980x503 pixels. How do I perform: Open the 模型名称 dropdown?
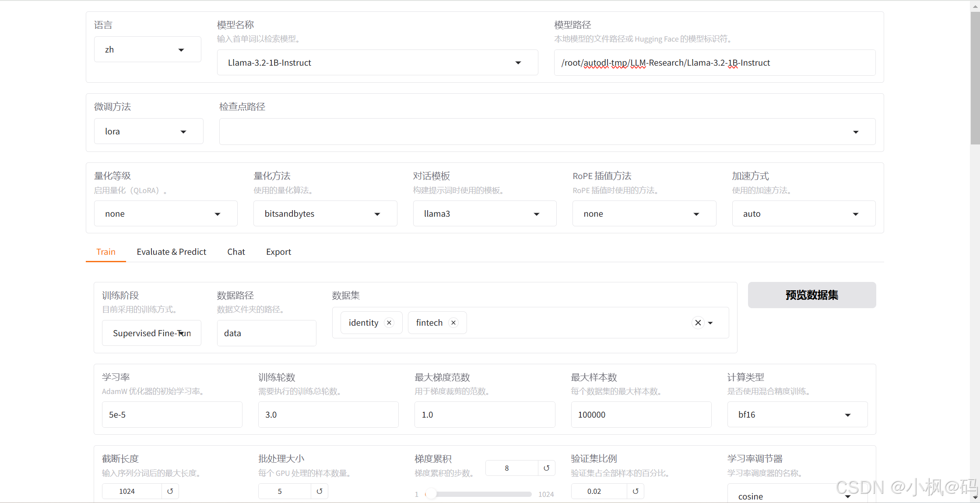click(377, 63)
